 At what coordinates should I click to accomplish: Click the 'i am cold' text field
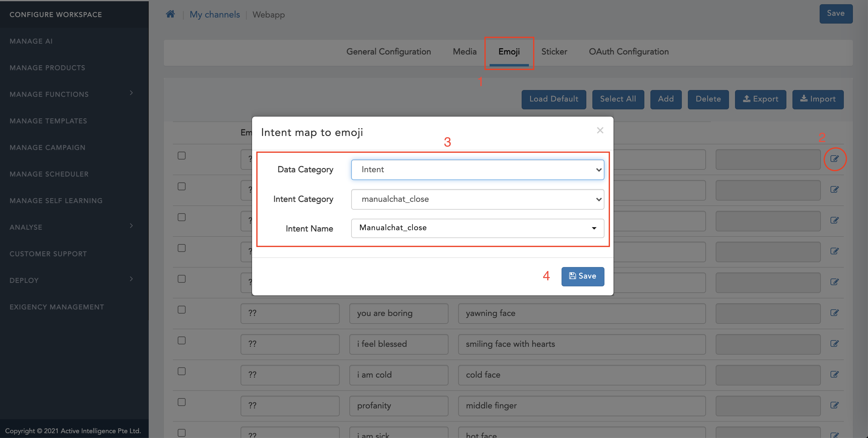[x=399, y=375]
